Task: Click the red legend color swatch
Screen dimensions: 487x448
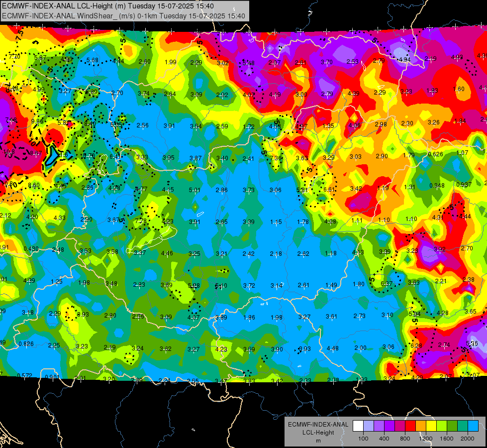Action: (x=410, y=426)
